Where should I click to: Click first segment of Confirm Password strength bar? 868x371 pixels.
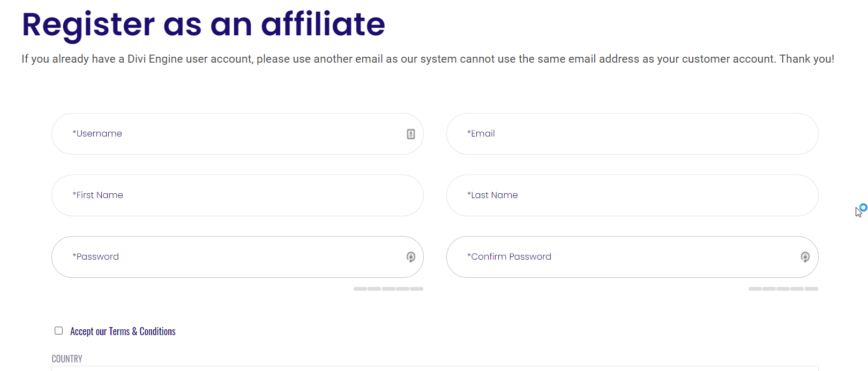755,289
